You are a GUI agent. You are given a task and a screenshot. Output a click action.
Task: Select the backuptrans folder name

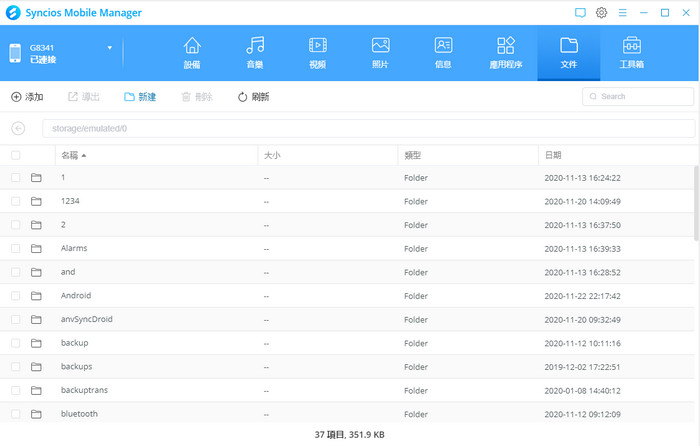(84, 390)
